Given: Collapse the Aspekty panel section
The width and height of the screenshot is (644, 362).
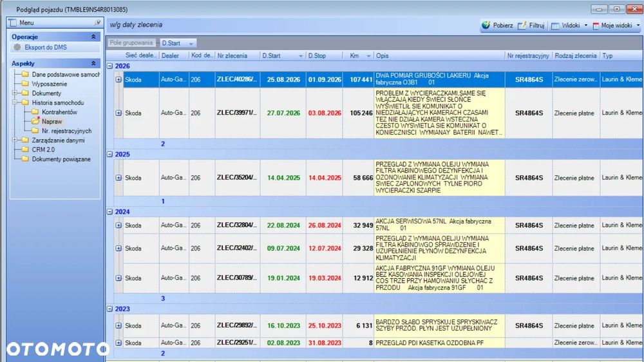Looking at the screenshot, I should 93,63.
